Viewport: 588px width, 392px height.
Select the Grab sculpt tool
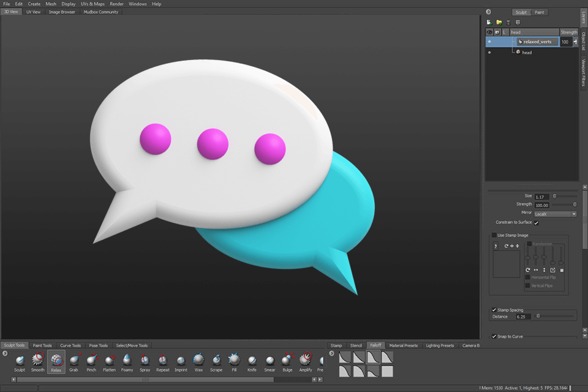pos(73,361)
